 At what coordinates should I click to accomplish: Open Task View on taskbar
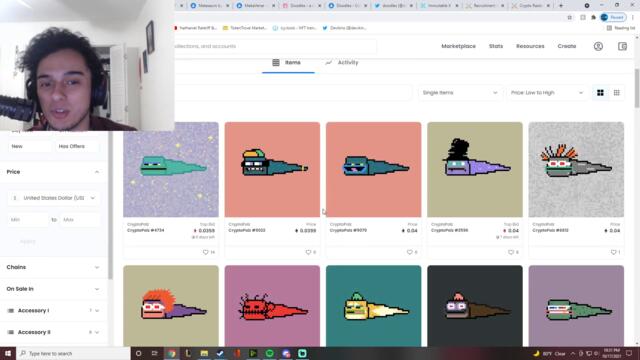[155, 353]
